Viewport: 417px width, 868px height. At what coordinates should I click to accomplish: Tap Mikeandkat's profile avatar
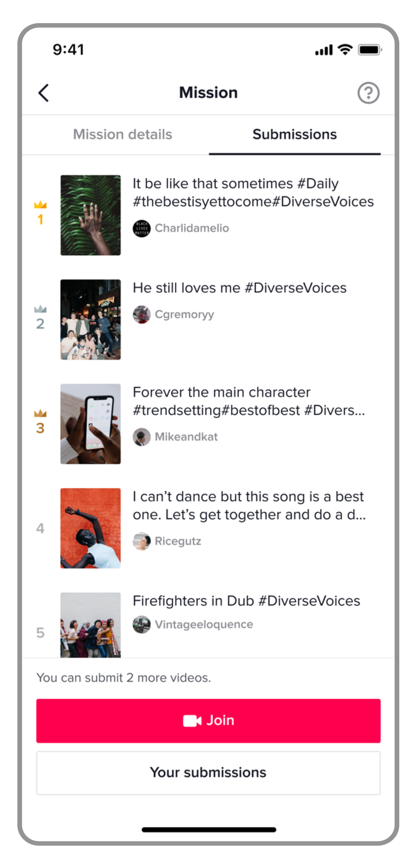[x=142, y=437]
